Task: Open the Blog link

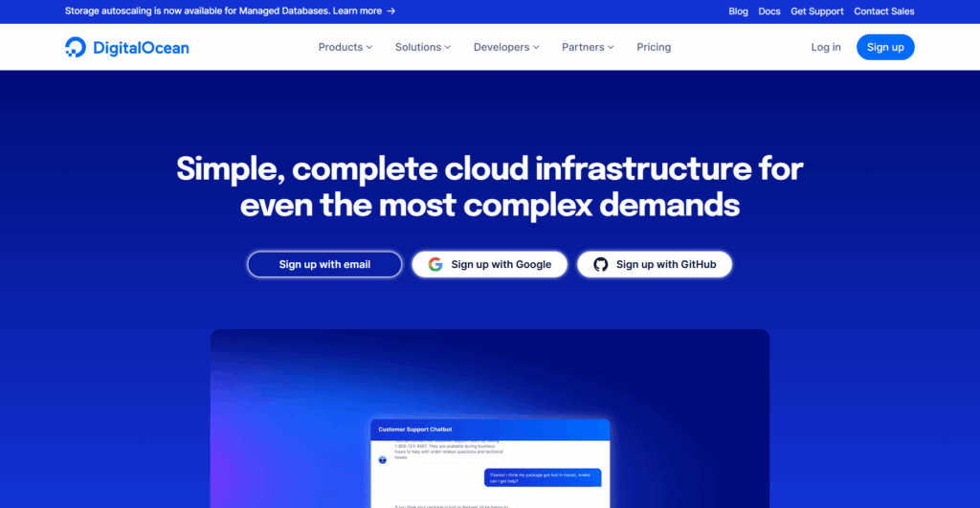Action: [x=738, y=11]
